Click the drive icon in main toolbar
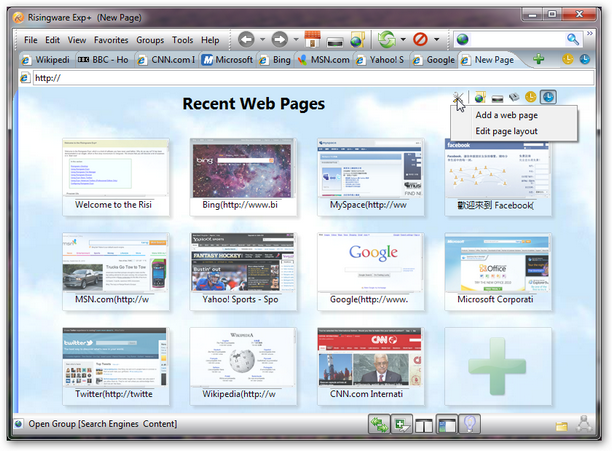 334,41
